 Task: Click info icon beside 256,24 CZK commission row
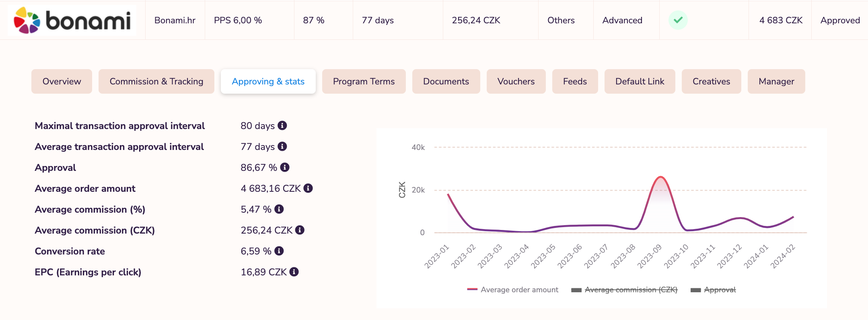coord(300,230)
